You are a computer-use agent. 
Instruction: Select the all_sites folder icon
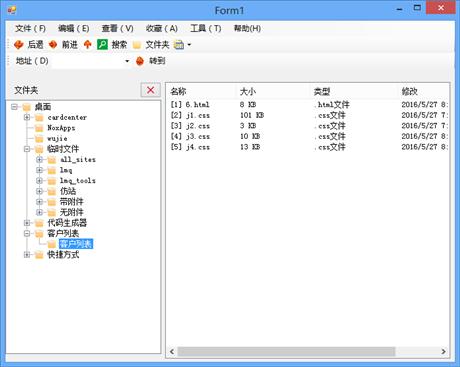point(52,160)
